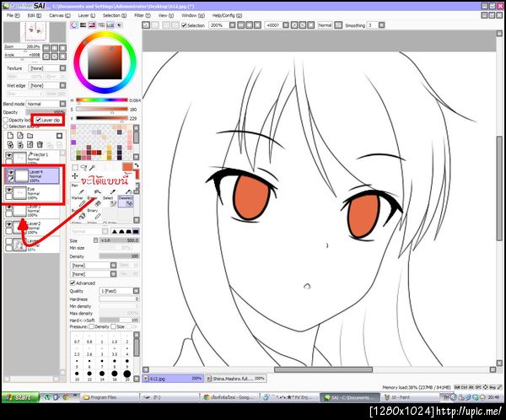506x420 pixels.
Task: Create a new linework layer
Action: click(20, 136)
